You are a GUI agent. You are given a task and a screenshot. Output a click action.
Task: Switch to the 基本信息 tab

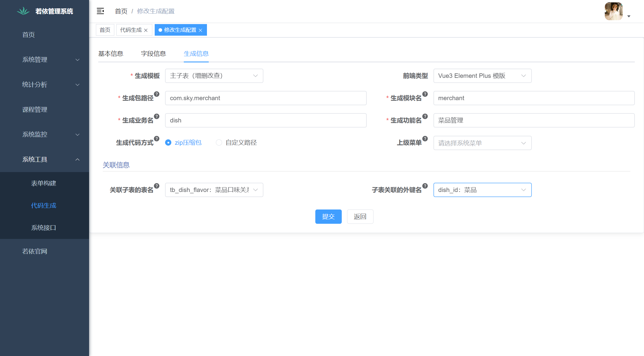111,54
